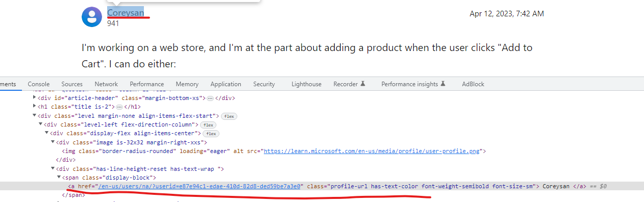Collapse the image is-32x32 div node
Image resolution: width=644 pixels, height=202 pixels.
[53, 142]
